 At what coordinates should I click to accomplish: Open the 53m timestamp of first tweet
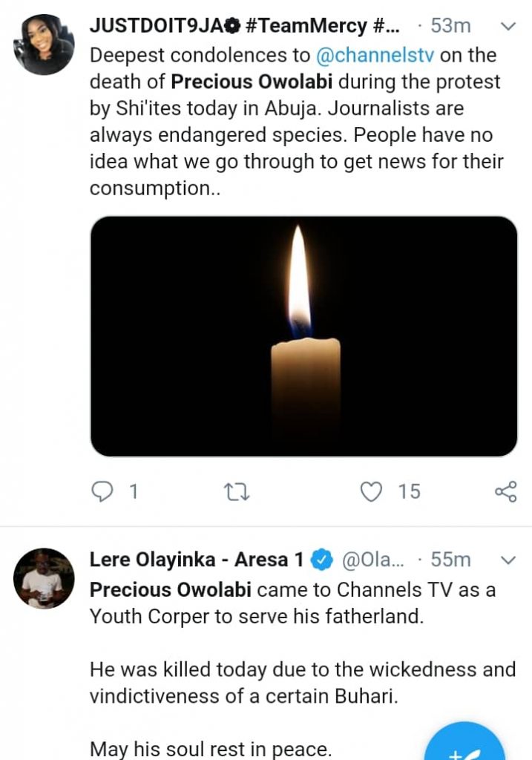(450, 26)
